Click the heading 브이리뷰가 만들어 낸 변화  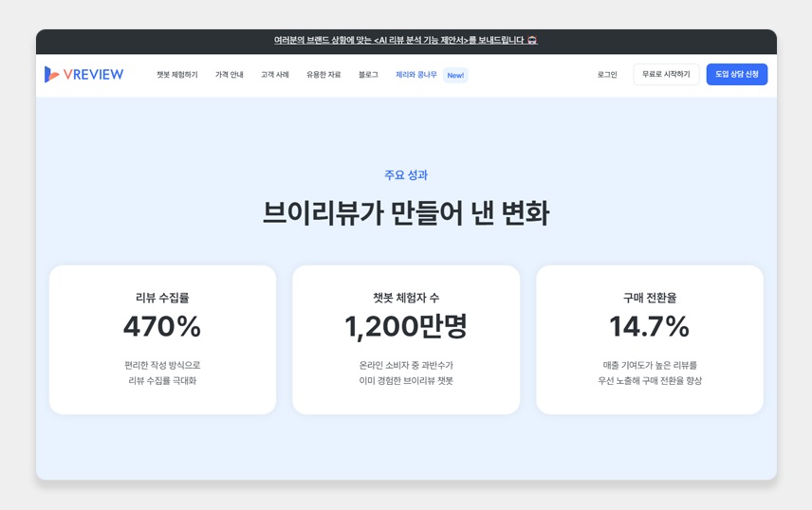point(406,212)
